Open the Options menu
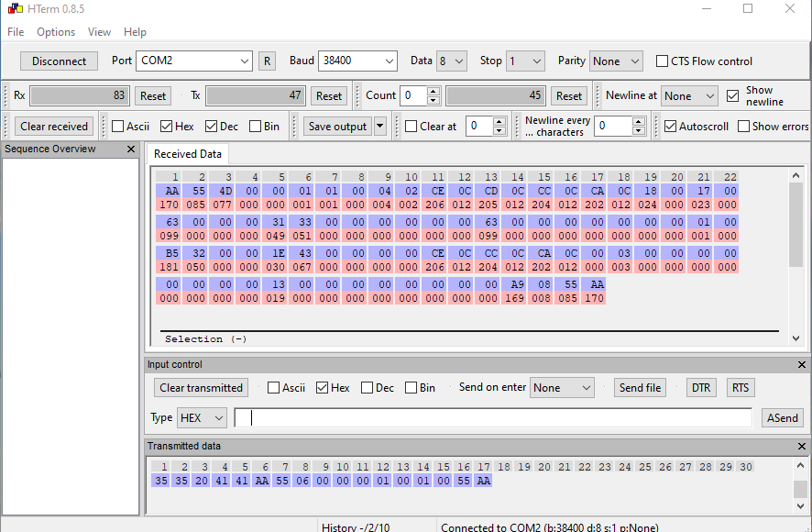 click(56, 32)
